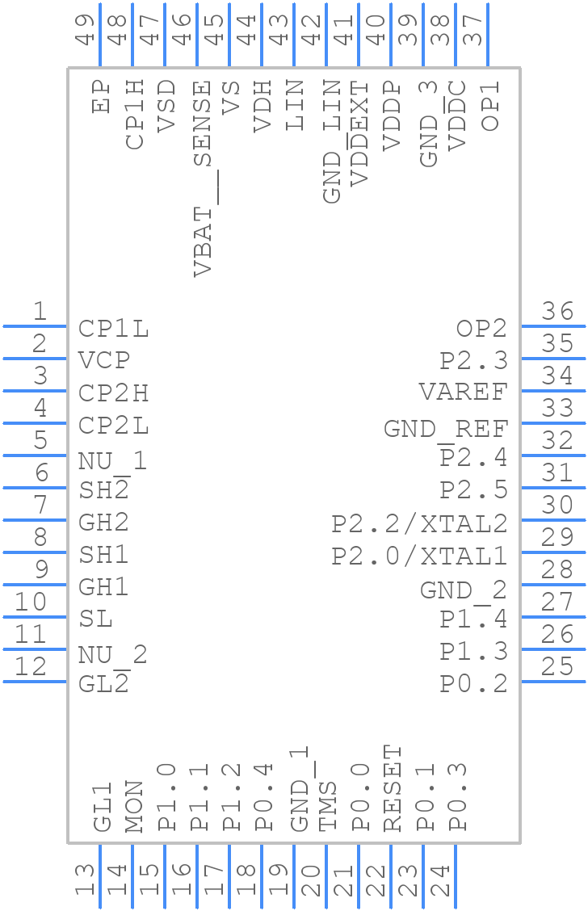The height and width of the screenshot is (911, 588).
Task: Click pin number 13 at bottom
Action: point(85,880)
